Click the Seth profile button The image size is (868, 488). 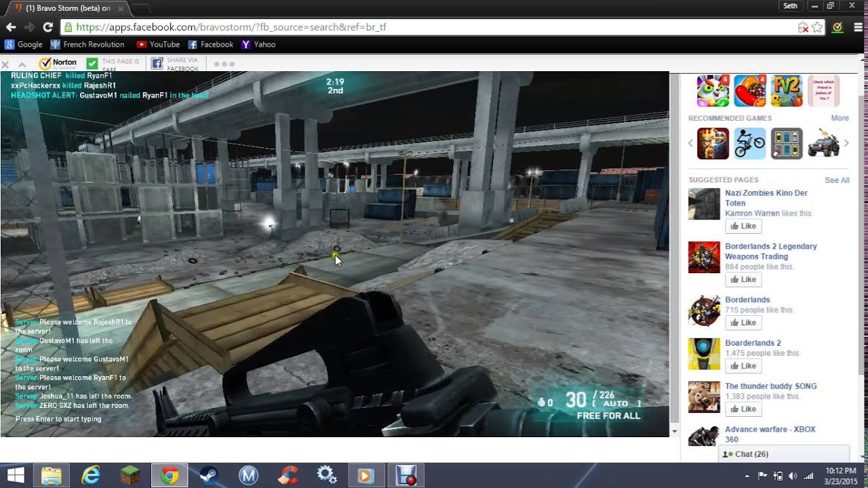point(791,5)
